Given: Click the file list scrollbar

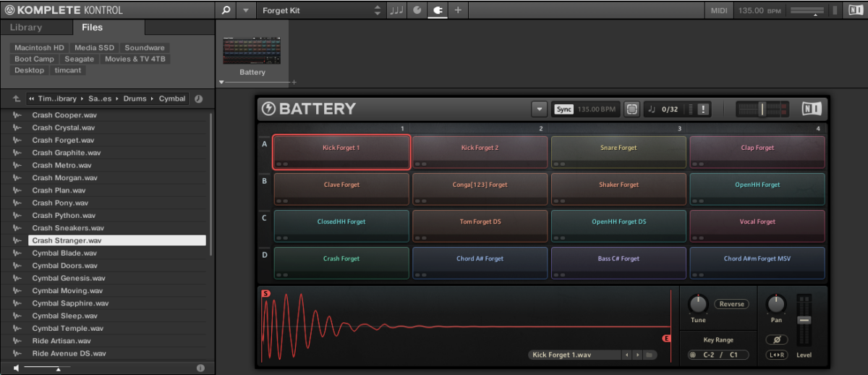Looking at the screenshot, I should tap(211, 183).
